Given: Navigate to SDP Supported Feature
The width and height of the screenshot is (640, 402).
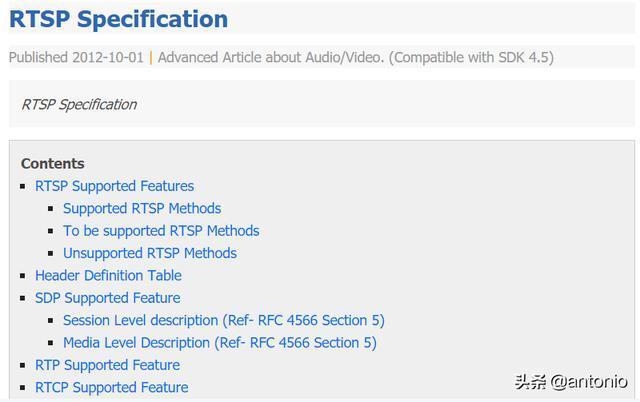Looking at the screenshot, I should pos(107,298).
